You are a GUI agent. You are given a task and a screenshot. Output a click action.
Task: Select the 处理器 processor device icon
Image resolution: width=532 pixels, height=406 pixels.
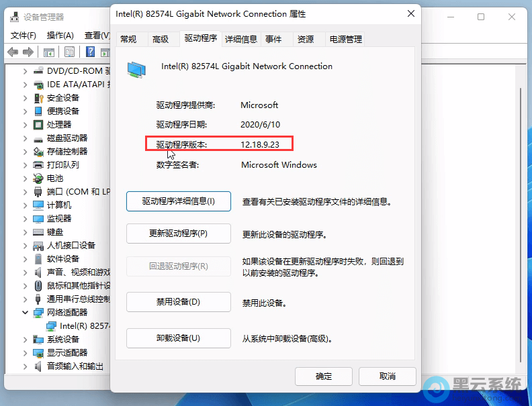coord(39,125)
